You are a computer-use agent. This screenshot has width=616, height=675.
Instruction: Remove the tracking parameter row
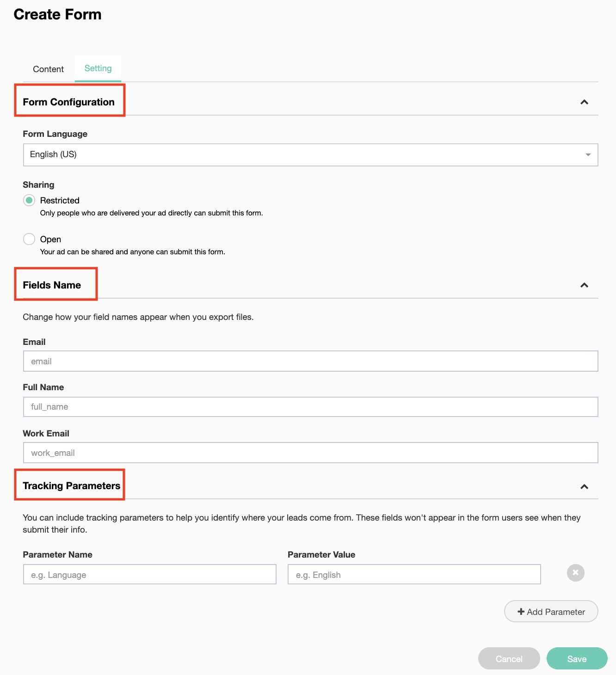[x=575, y=573]
